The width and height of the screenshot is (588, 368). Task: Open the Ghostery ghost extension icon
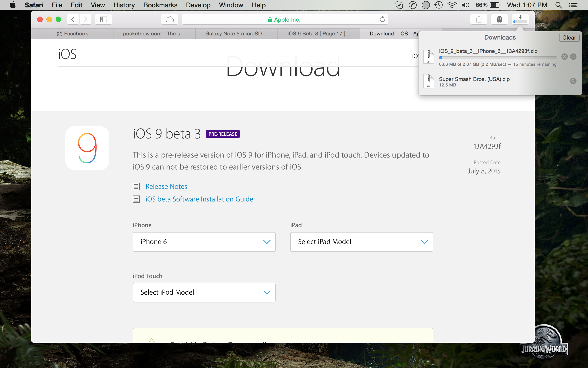pos(499,19)
